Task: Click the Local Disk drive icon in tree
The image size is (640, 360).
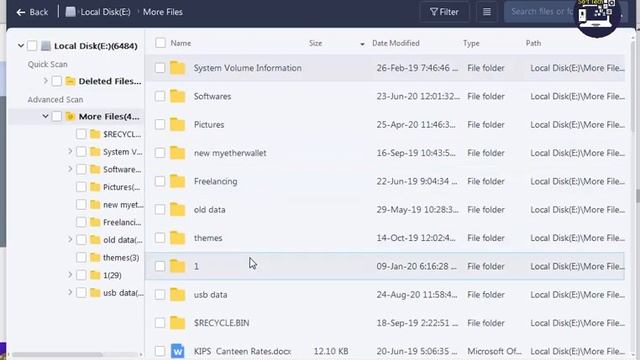Action: 46,46
